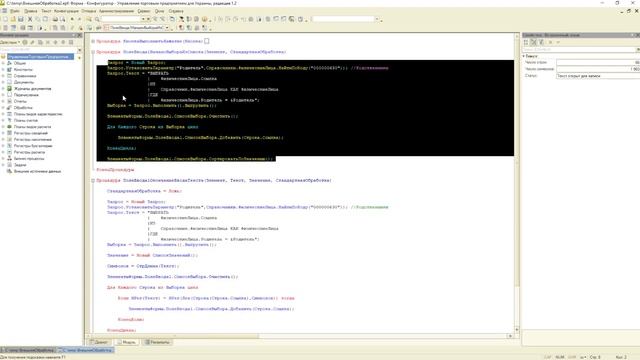Toggle alphabetical sort in properties panel

[x=533, y=42]
